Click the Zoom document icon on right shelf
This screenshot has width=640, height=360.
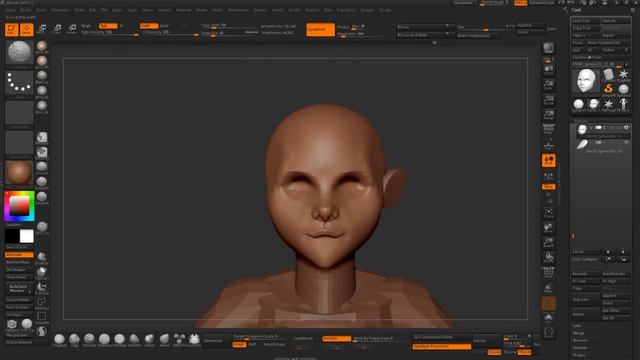(549, 85)
